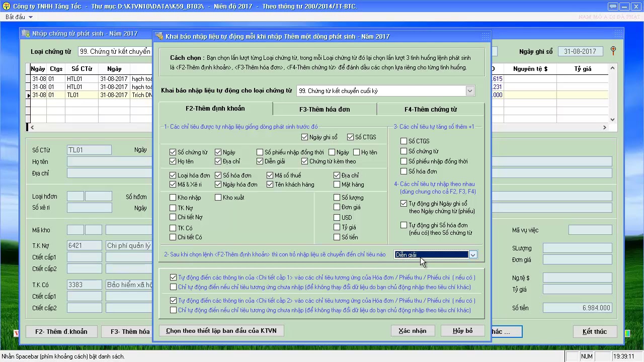The height and width of the screenshot is (362, 644).
Task: Enable the Chi tiết Có checkbox
Action: coord(173,237)
